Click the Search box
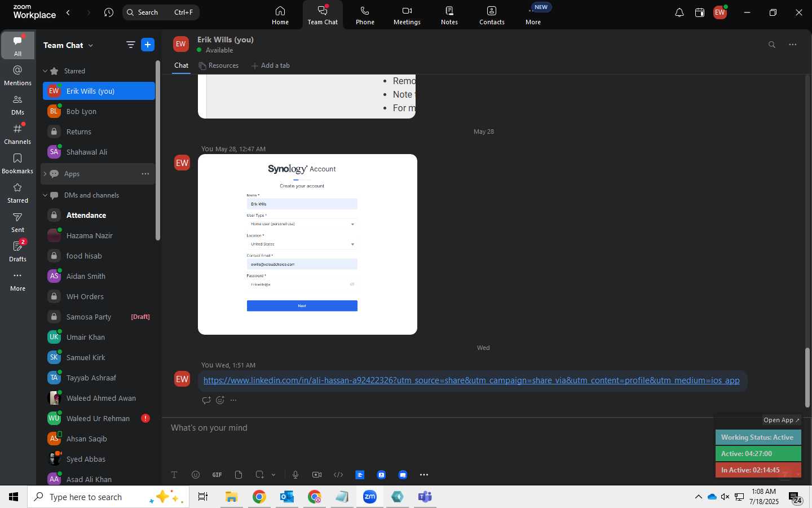 pyautogui.click(x=161, y=12)
